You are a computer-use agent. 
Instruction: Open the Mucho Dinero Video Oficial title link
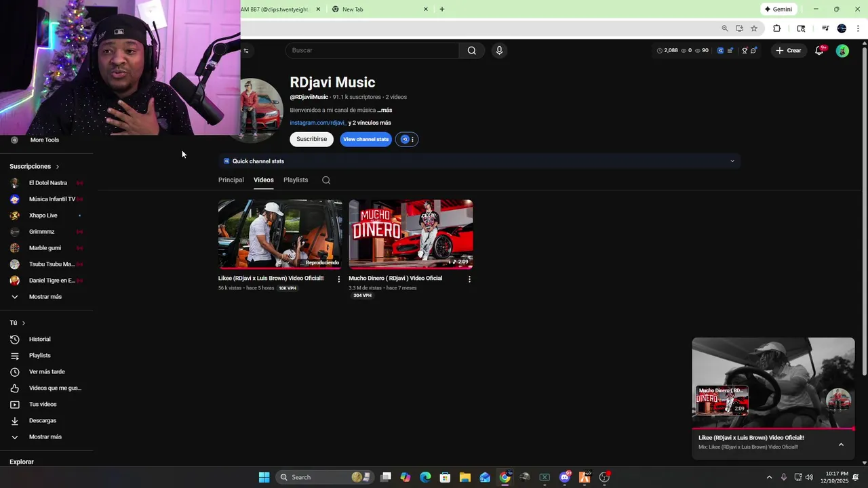click(x=395, y=278)
